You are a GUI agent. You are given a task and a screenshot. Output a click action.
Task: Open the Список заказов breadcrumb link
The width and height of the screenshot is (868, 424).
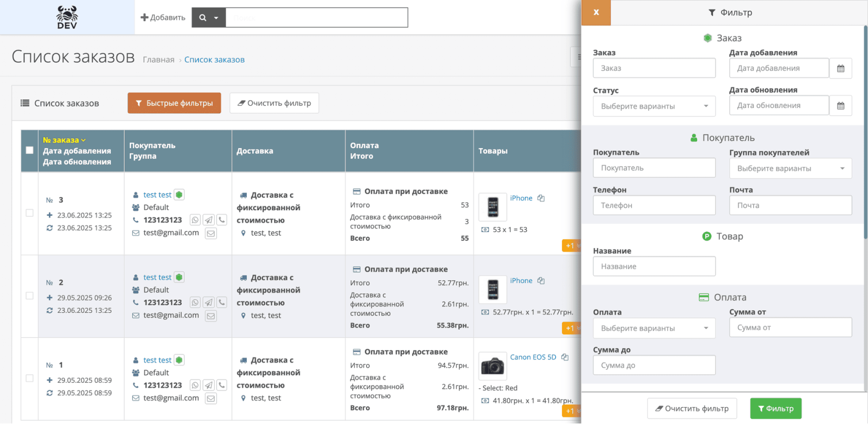[x=214, y=60]
